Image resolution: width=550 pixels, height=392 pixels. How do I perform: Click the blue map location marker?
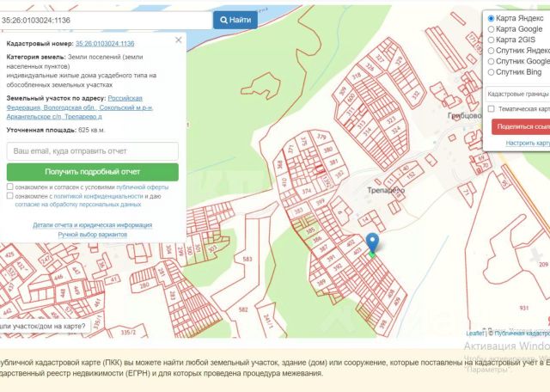[372, 243]
